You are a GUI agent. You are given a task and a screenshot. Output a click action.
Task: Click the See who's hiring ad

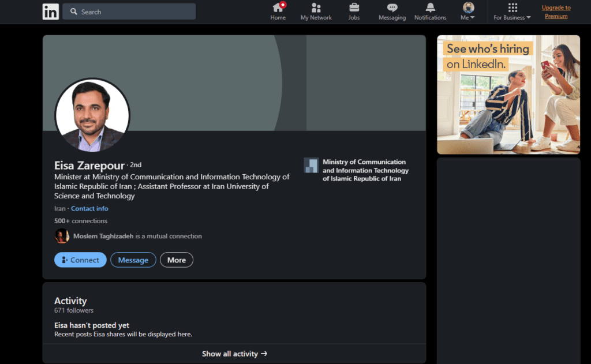[508, 95]
